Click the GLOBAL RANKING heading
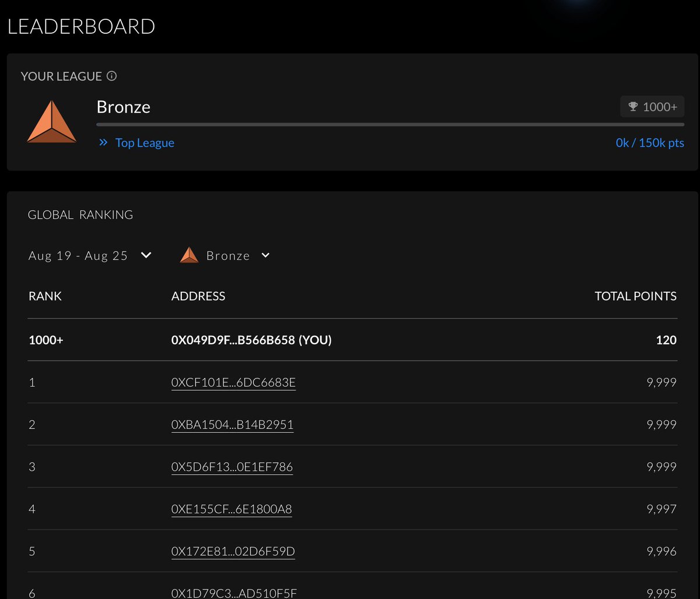This screenshot has height=599, width=700. tap(80, 215)
